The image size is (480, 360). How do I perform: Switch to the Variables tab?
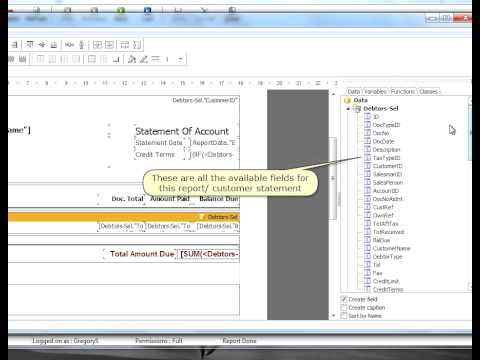375,91
